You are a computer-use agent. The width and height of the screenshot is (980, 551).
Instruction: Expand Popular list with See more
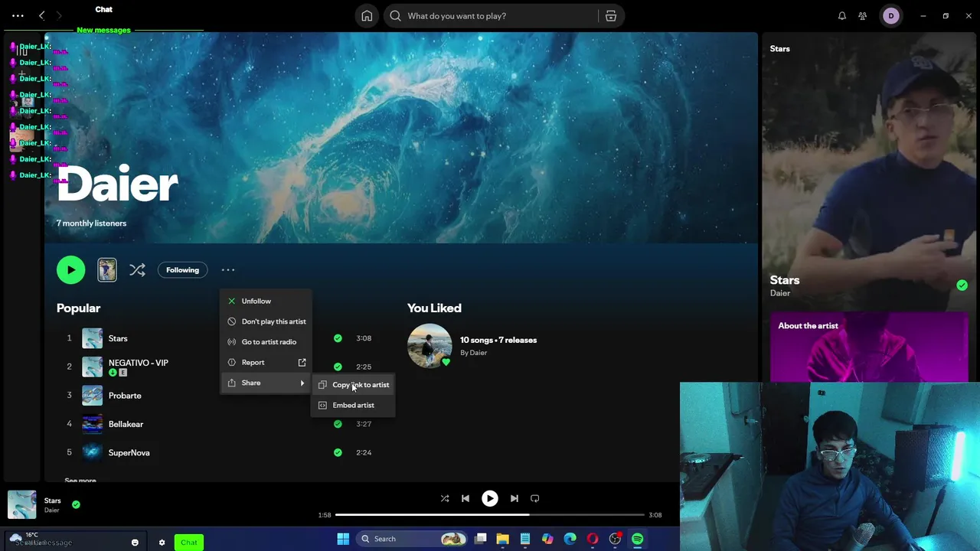80,480
